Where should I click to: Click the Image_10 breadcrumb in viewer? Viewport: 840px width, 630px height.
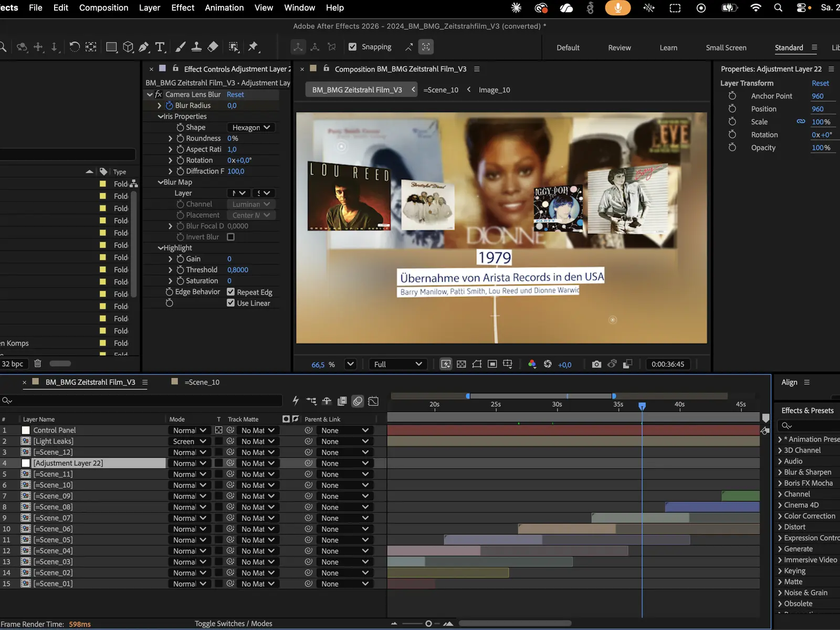(495, 90)
